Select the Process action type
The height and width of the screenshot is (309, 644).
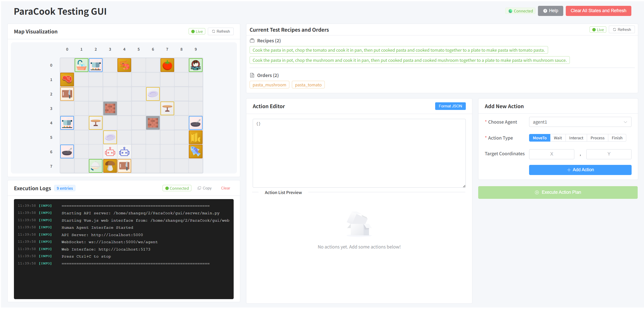point(597,138)
